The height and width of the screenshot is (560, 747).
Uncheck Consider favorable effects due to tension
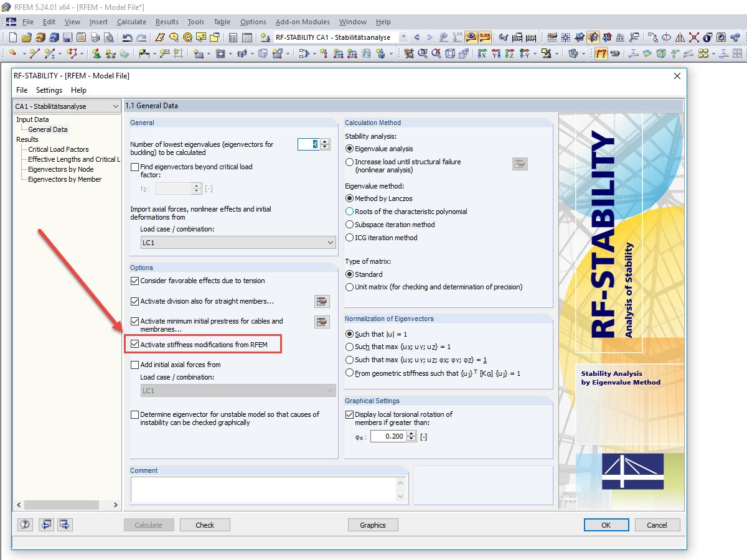pos(134,281)
